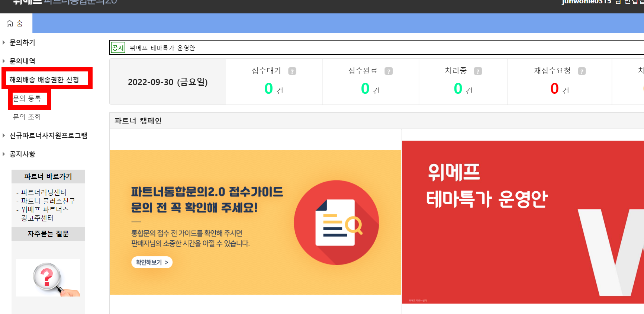Select 문의 등록 submenu item

click(27, 98)
